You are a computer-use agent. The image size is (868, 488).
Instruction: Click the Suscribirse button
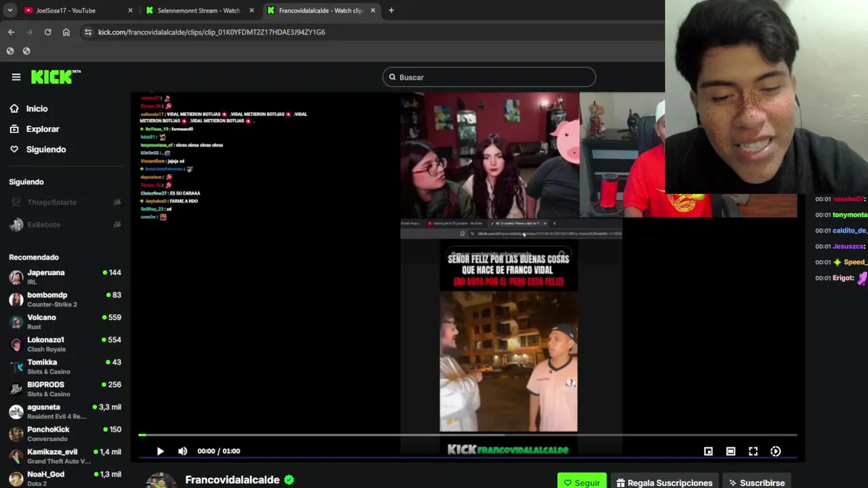(x=757, y=482)
